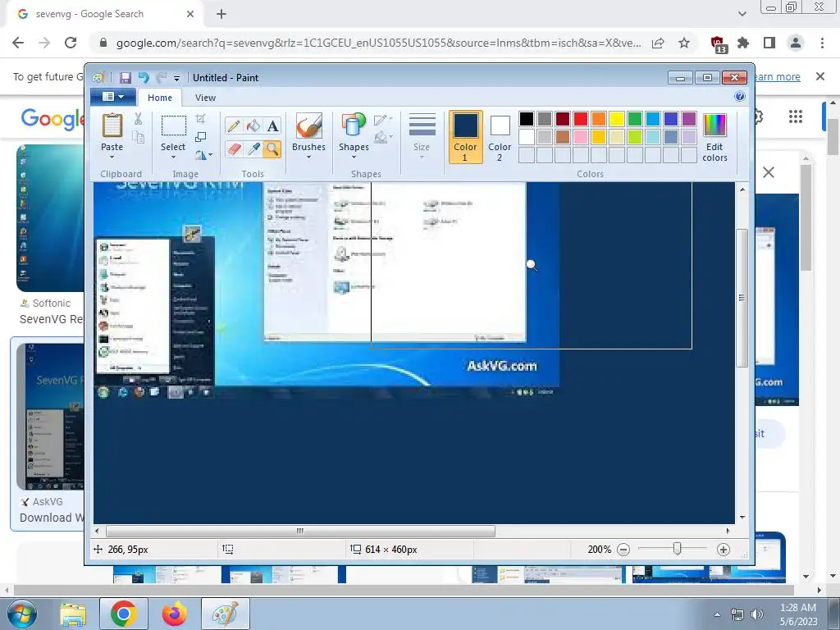Click the Save icon in Paint title bar
Image resolution: width=840 pixels, height=630 pixels.
[x=126, y=78]
